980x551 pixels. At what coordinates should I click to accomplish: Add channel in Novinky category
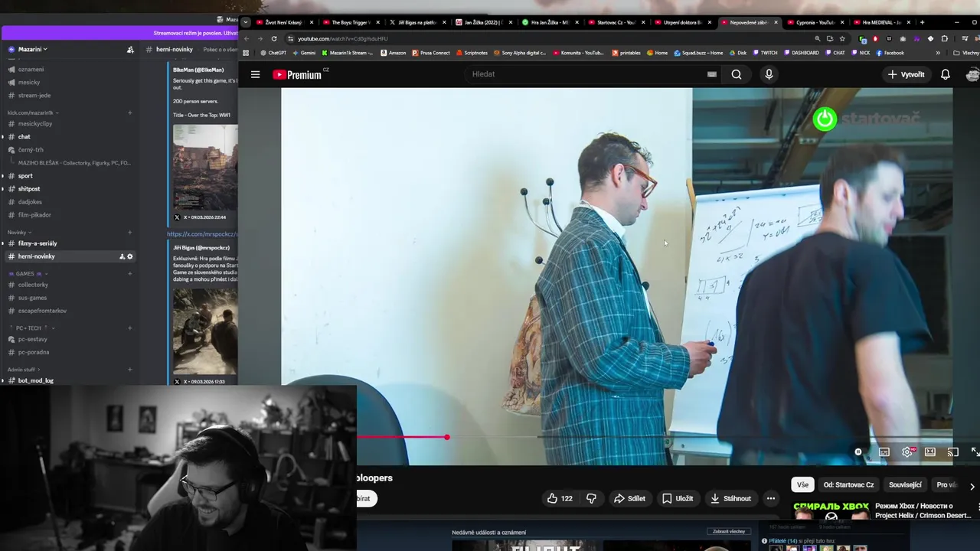(129, 232)
